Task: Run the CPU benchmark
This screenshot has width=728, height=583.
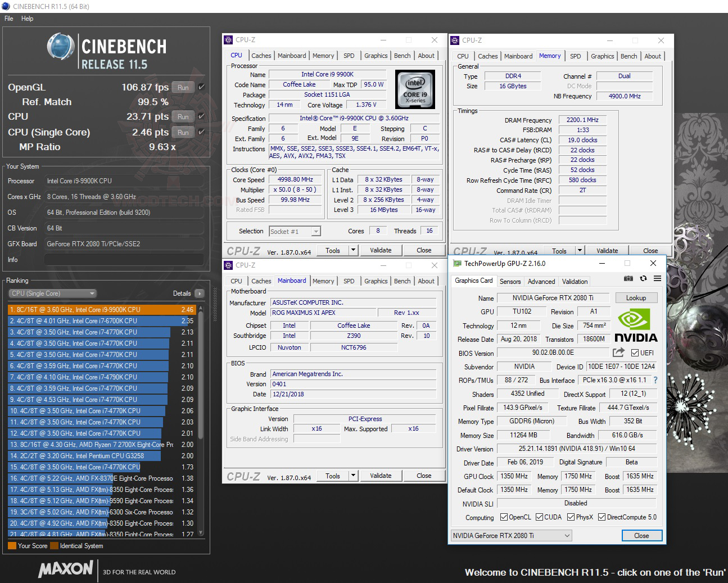Action: pos(183,116)
